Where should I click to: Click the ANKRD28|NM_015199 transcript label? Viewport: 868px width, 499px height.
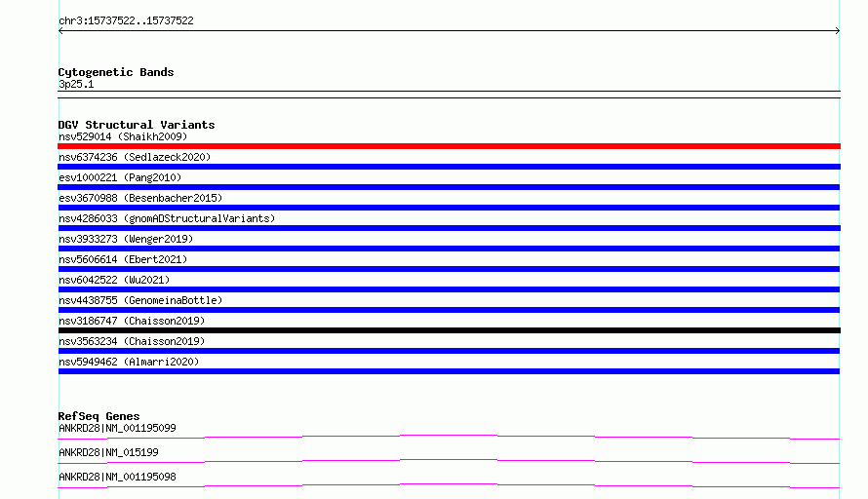coord(108,452)
